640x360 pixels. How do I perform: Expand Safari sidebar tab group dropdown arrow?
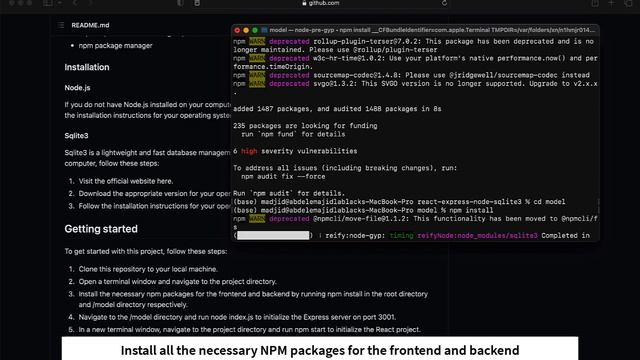[x=60, y=3]
